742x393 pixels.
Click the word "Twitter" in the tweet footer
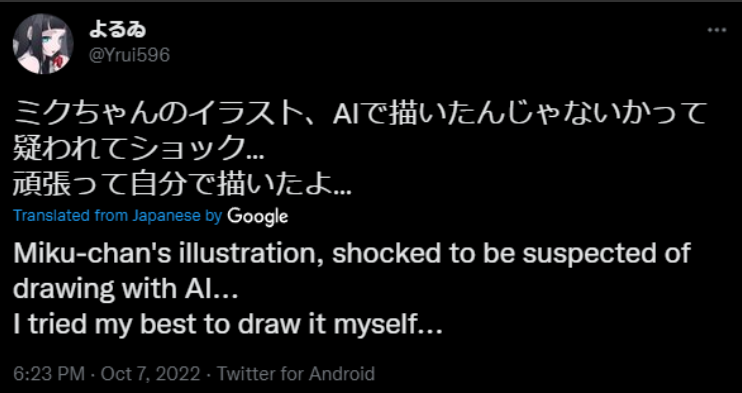click(x=246, y=374)
